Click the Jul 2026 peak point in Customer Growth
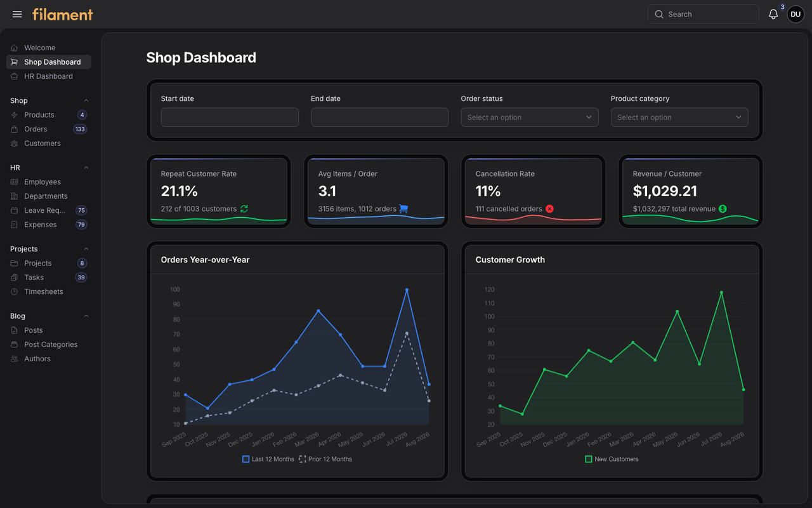The width and height of the screenshot is (812, 508). [721, 293]
